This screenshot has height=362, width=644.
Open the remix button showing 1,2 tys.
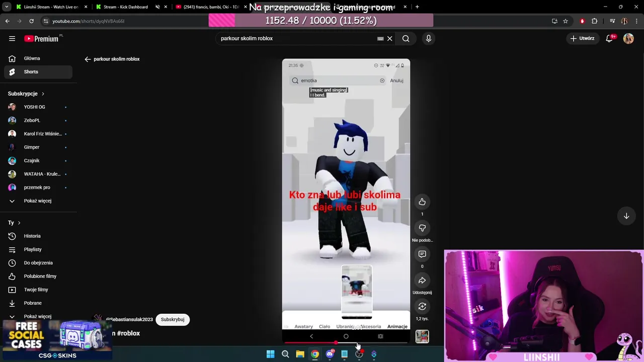[422, 306]
